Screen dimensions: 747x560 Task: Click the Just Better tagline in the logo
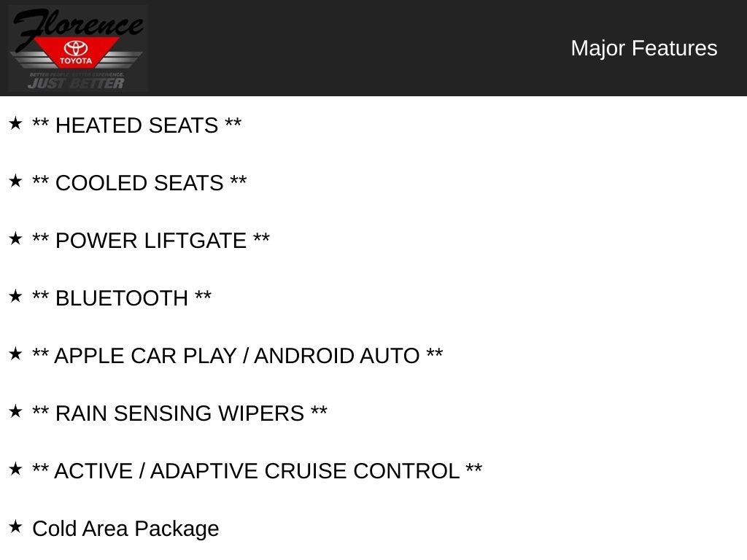(76, 83)
